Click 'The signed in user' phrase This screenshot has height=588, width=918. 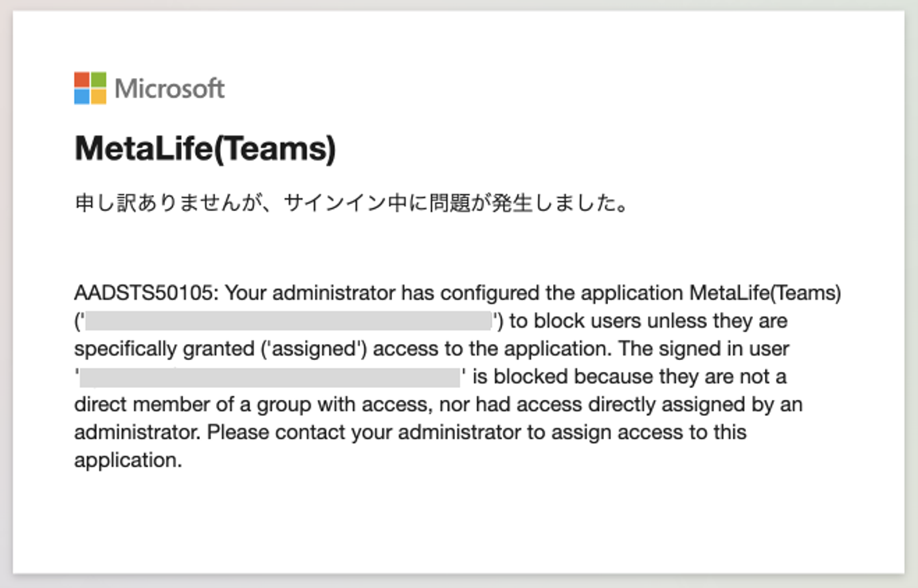coord(704,349)
